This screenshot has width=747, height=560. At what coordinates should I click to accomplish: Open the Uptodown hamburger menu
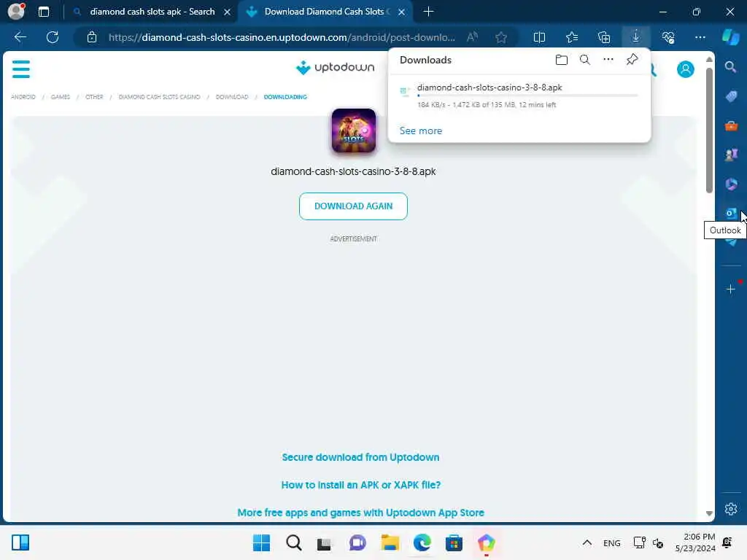pyautogui.click(x=21, y=69)
